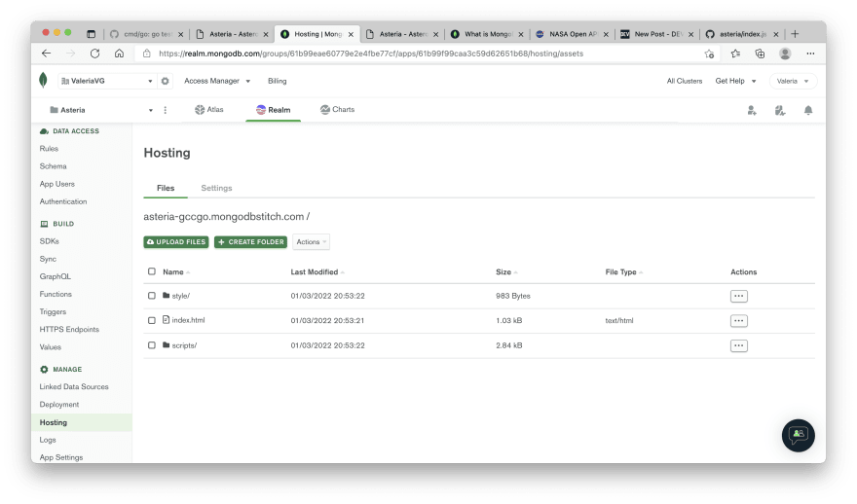857x504 pixels.
Task: Open actions menu for index.html row
Action: tap(739, 320)
